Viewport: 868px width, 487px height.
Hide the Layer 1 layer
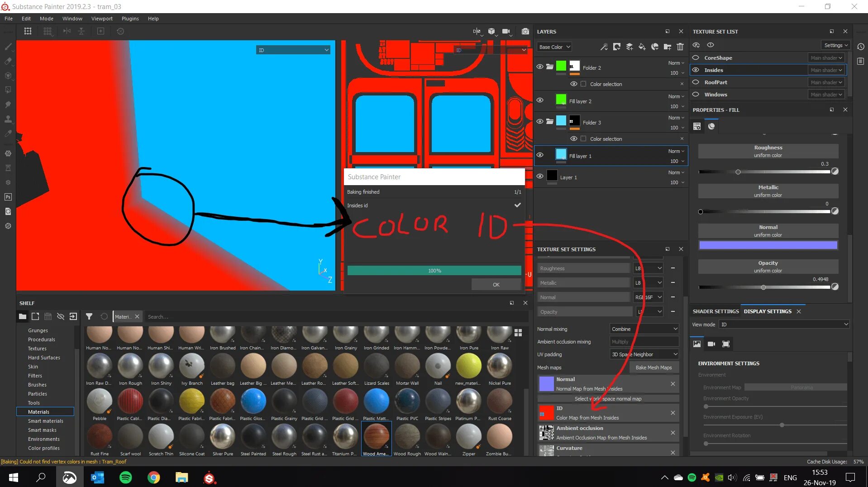(x=540, y=176)
